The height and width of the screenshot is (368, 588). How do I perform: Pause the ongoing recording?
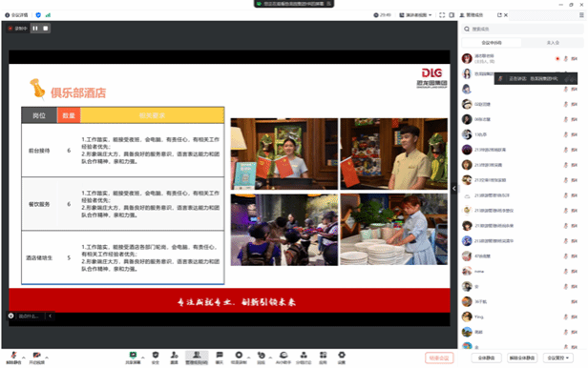35,28
